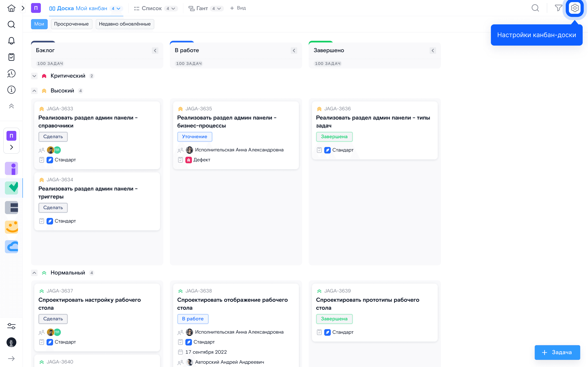The image size is (588, 367).
Task: Expand the Критический priority group
Action: (34, 76)
